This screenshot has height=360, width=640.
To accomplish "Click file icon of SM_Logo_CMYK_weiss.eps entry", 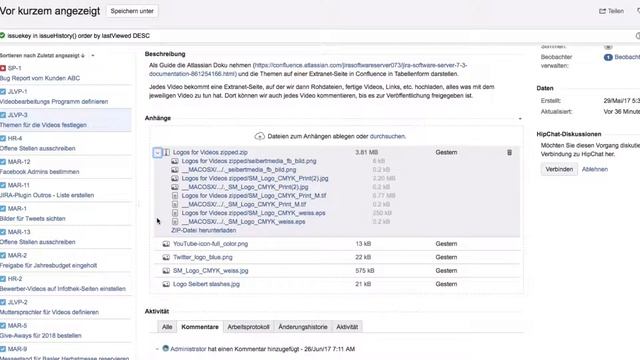I will click(175, 213).
